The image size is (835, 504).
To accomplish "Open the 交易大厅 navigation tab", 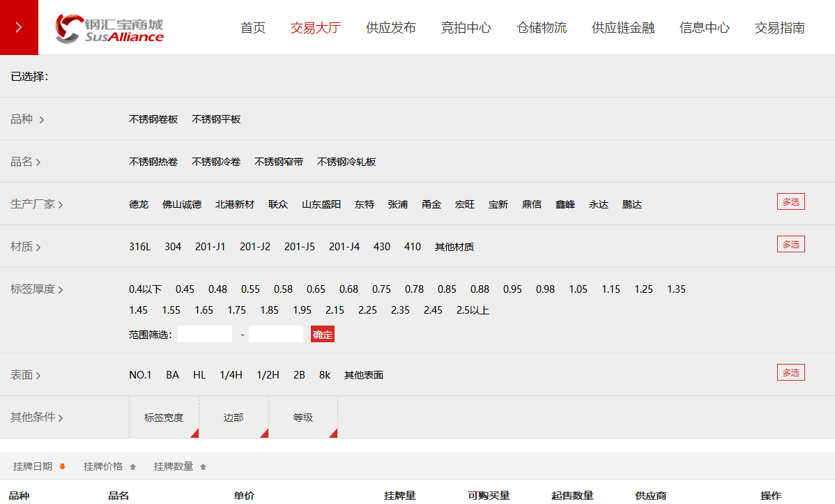I will click(316, 28).
